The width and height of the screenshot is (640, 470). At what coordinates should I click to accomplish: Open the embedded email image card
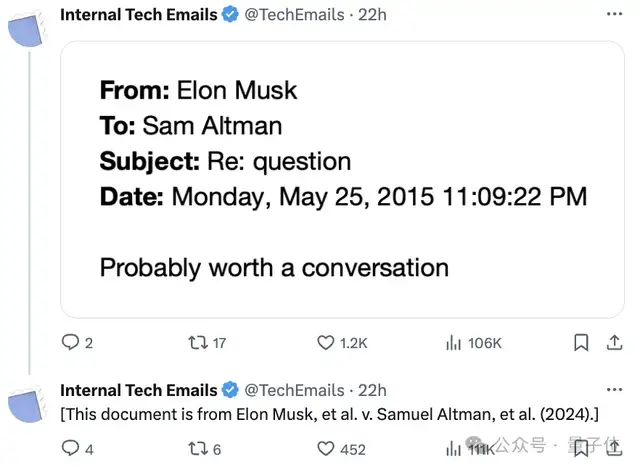tap(342, 179)
